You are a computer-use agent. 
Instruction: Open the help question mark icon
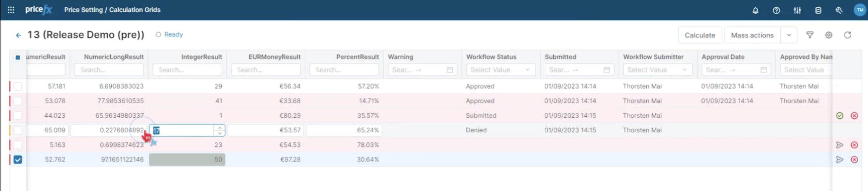[776, 10]
